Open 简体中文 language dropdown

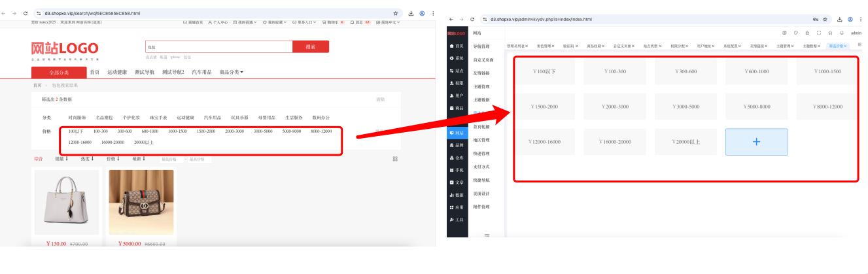pos(387,22)
